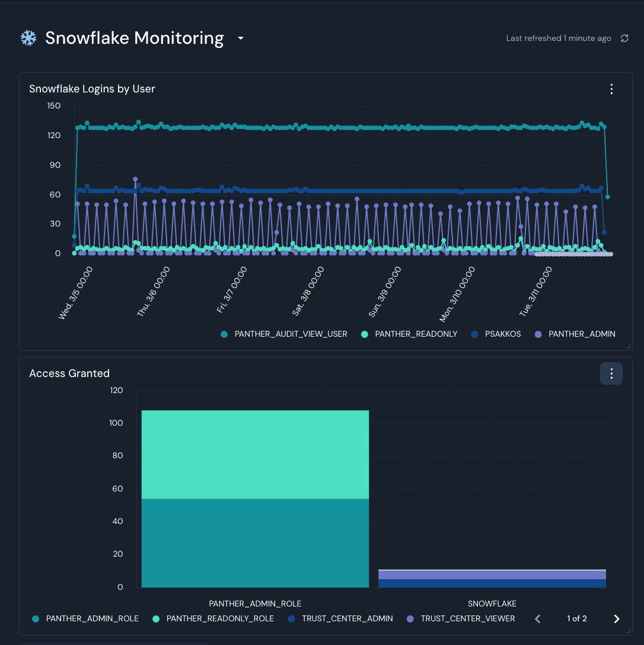Click the dark teal PANTHER_ADMIN_ROLE bar segment
This screenshot has width=644, height=645.
point(255,543)
